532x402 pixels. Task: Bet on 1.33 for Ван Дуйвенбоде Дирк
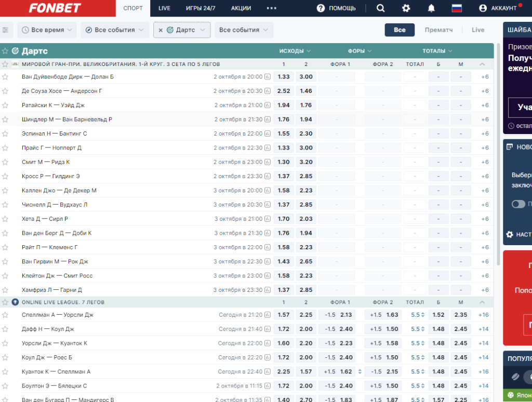click(284, 77)
